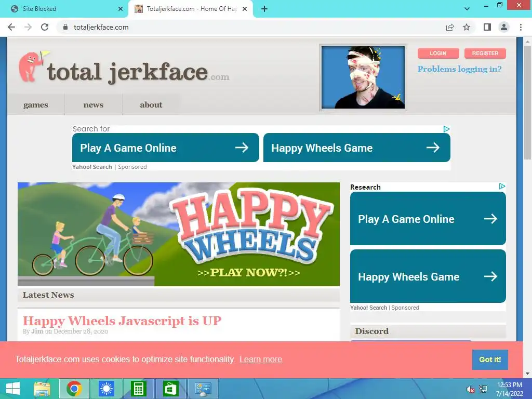The height and width of the screenshot is (399, 532).
Task: Click the AdChoices icon on top ad
Action: [446, 129]
